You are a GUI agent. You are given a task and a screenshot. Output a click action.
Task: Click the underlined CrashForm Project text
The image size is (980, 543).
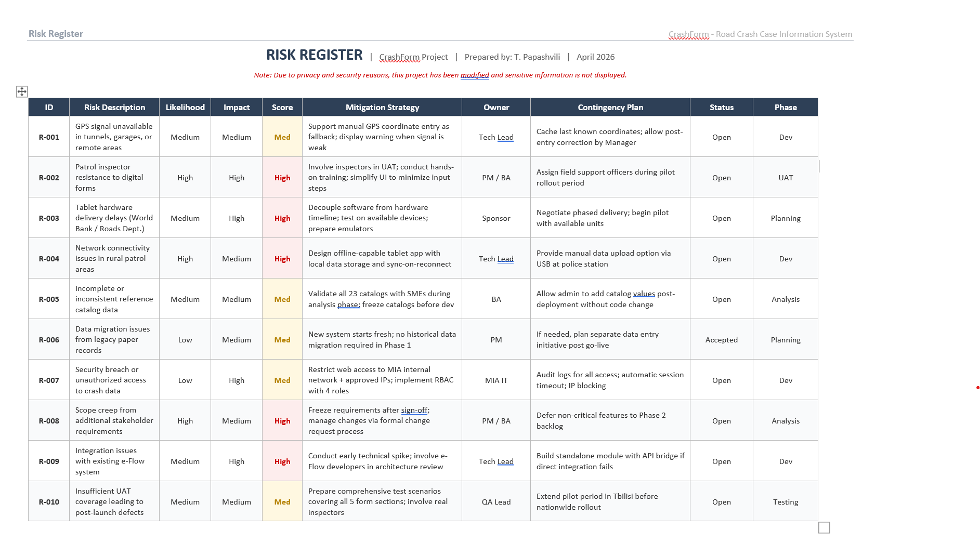click(x=413, y=57)
